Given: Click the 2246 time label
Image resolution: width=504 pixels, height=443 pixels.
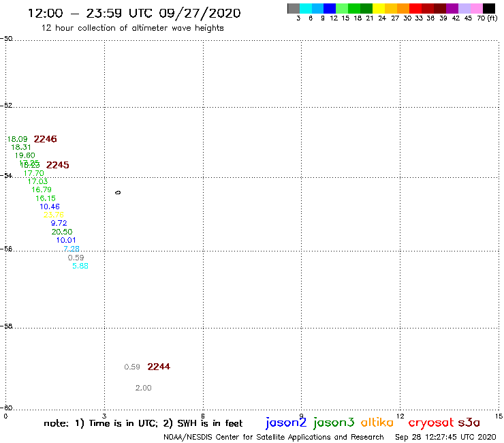Looking at the screenshot, I should 46,139.
